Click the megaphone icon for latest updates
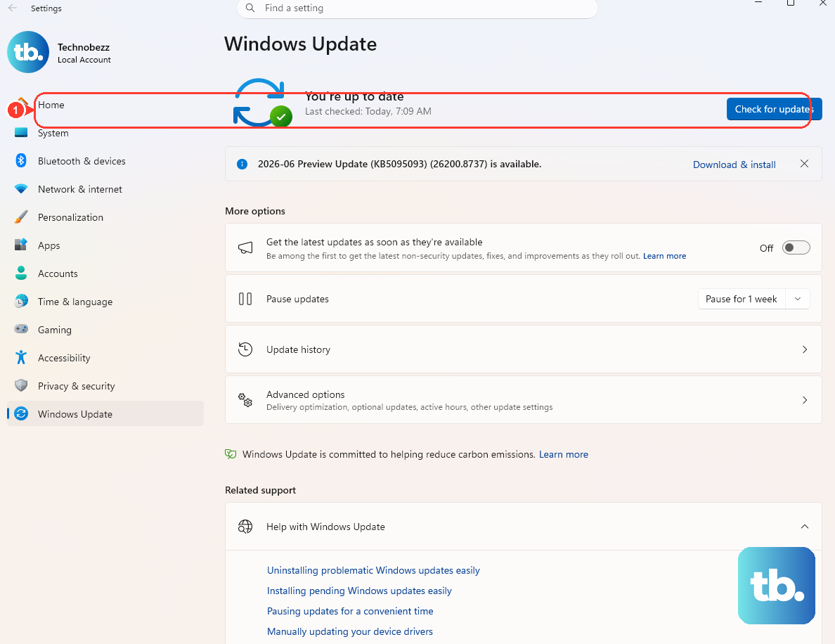 pos(245,247)
